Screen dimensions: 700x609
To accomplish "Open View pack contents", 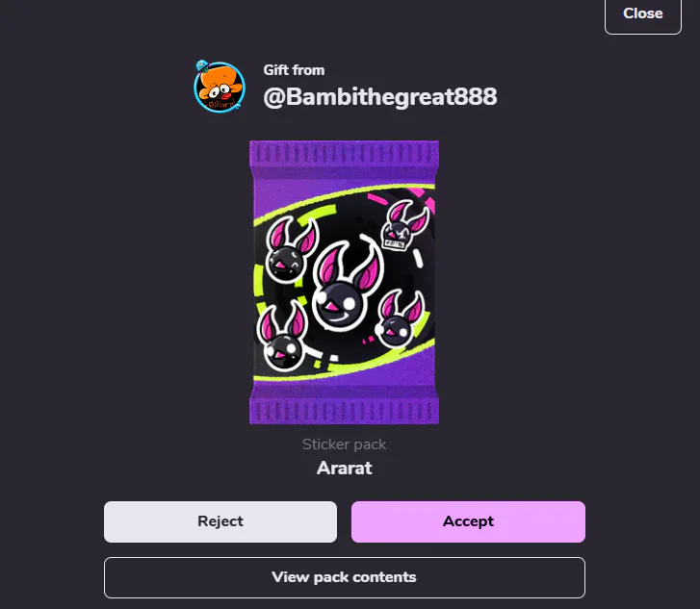I will (x=344, y=577).
